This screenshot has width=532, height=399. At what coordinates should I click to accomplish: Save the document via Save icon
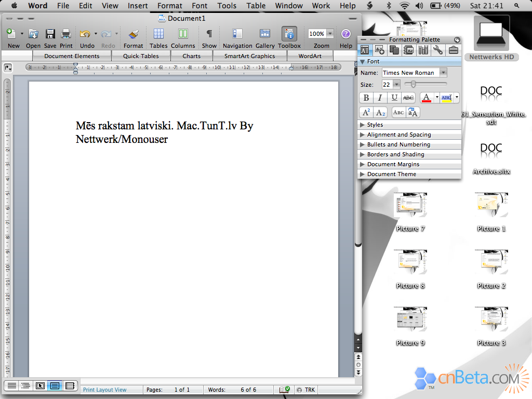(x=50, y=34)
